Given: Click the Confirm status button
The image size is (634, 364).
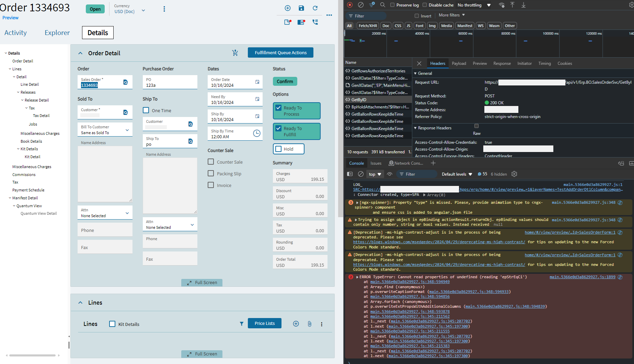Looking at the screenshot, I should (x=285, y=81).
